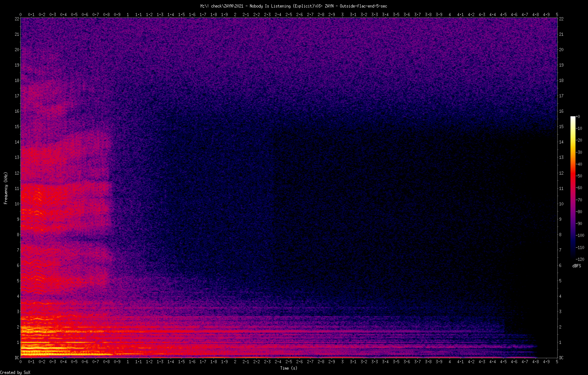
Task: Click the "Frequency (kHz)" axis label
Action: [6, 188]
